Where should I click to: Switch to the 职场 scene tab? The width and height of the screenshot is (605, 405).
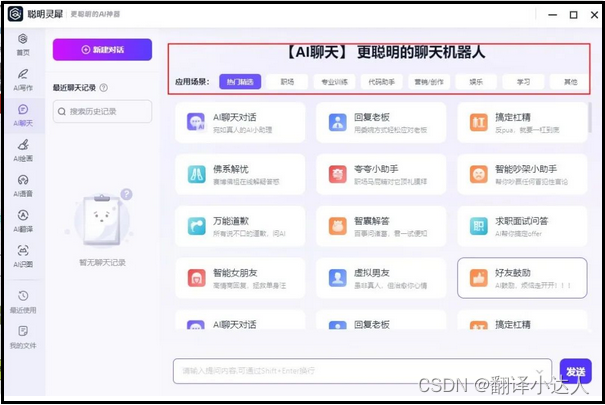(x=287, y=82)
